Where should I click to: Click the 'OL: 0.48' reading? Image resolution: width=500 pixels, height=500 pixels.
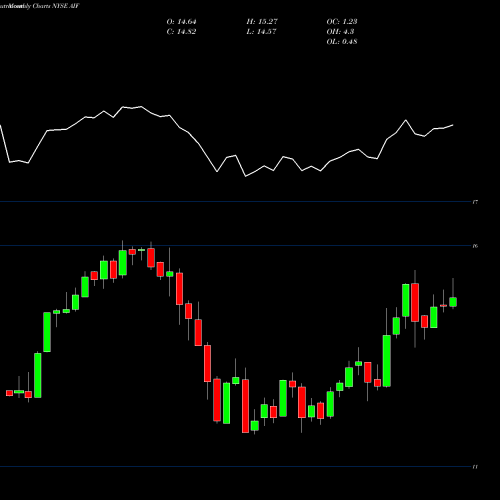click(x=342, y=42)
